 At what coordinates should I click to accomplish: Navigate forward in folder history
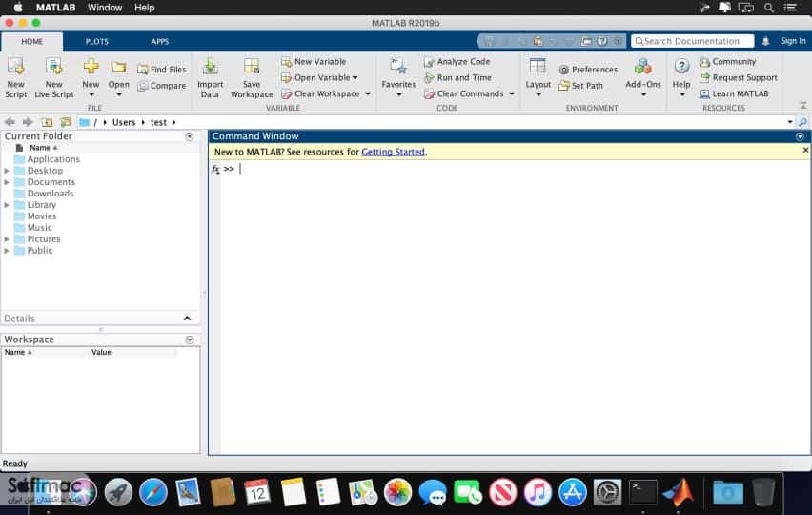[28, 122]
